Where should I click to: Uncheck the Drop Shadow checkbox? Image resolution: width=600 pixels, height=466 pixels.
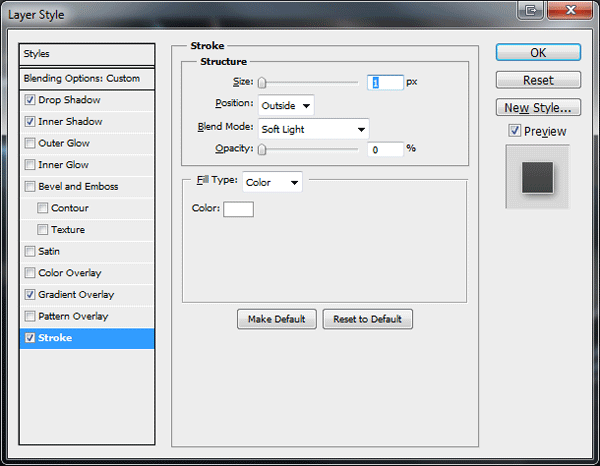click(x=30, y=100)
